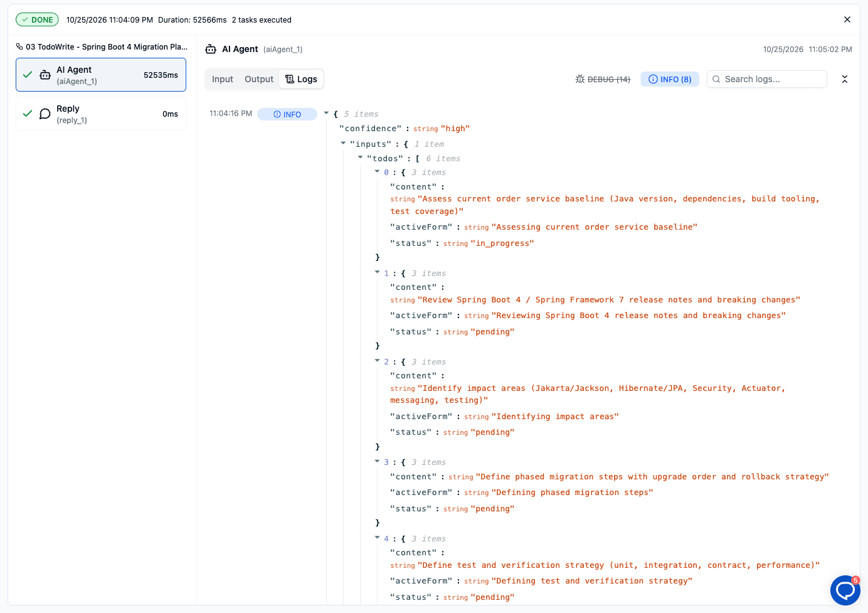Select the Reply task row
Image resolution: width=868 pixels, height=613 pixels.
[x=101, y=114]
